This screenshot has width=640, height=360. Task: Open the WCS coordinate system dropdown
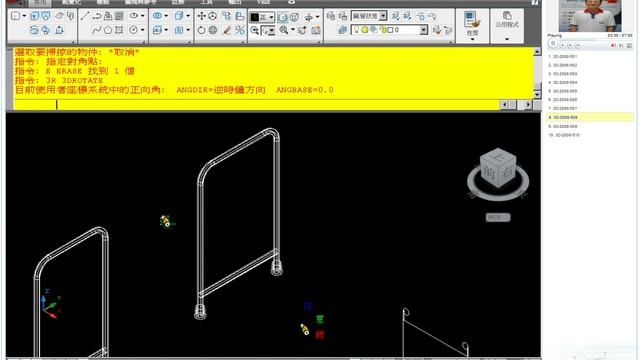point(498,217)
